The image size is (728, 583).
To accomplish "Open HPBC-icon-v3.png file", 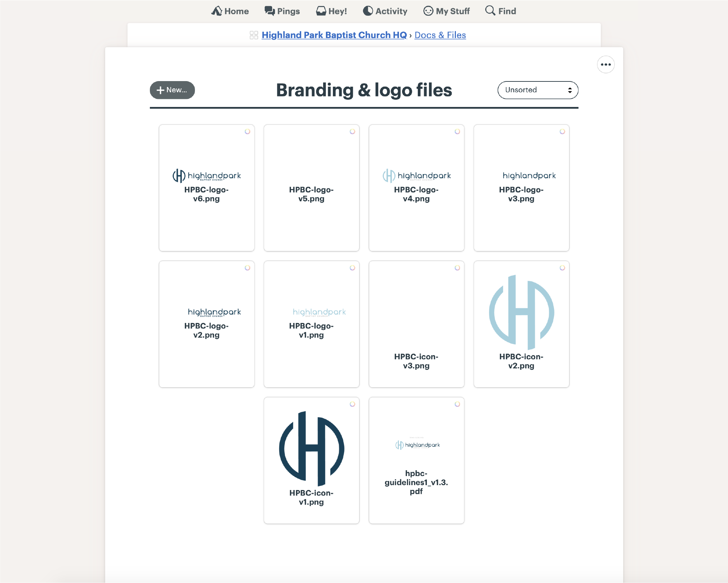I will pos(417,324).
